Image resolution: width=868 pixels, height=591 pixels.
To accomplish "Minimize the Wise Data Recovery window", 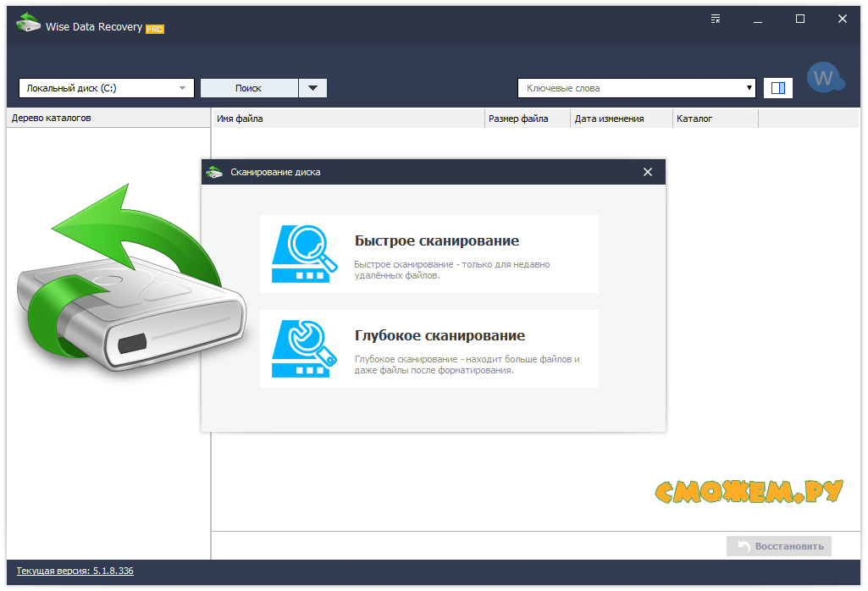I will coord(758,19).
